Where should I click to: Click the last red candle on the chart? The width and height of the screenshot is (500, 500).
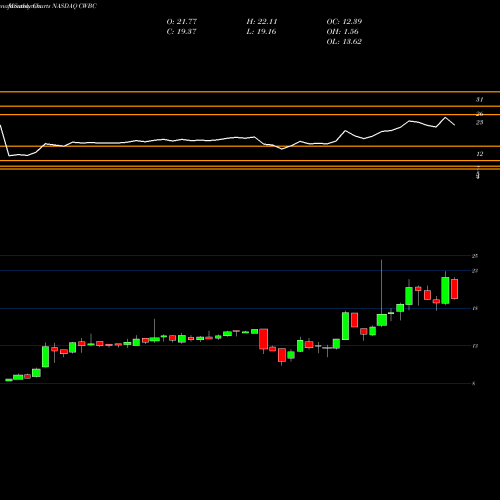(x=455, y=289)
